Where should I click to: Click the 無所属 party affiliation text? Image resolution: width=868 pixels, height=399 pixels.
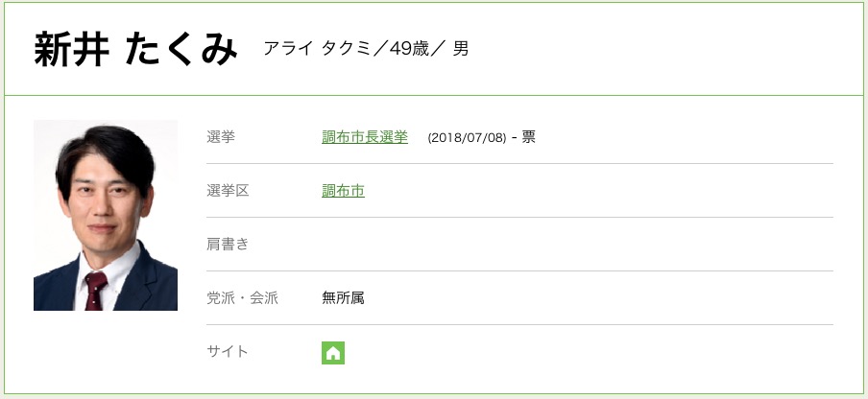[x=343, y=298]
